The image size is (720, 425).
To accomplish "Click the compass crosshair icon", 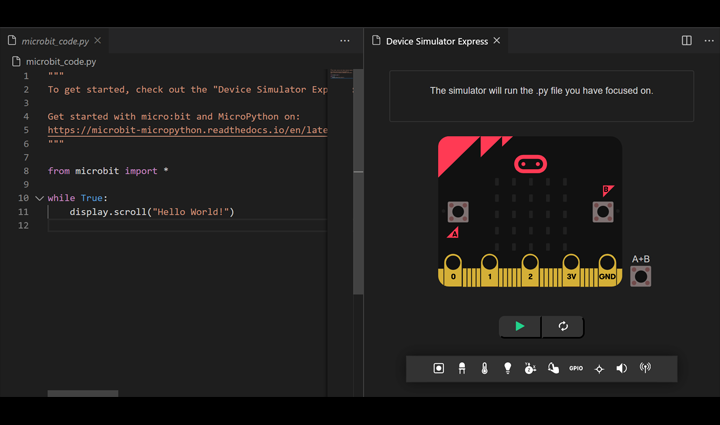I will (599, 369).
